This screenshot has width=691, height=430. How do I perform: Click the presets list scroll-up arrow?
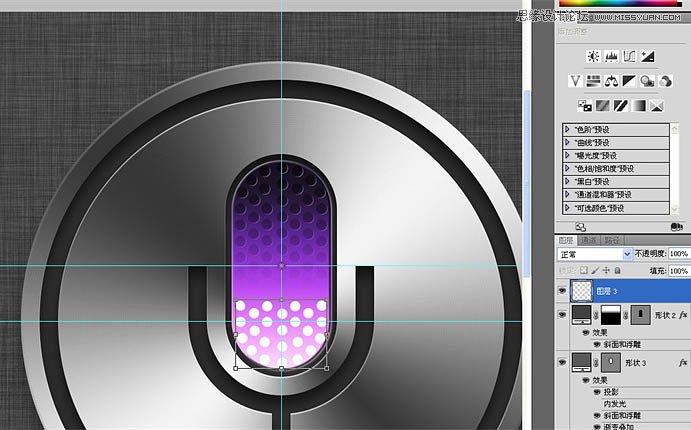pos(674,128)
